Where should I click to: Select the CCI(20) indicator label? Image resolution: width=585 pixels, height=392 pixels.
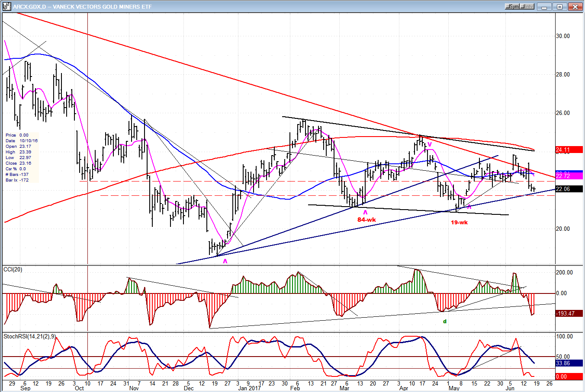tap(13, 270)
